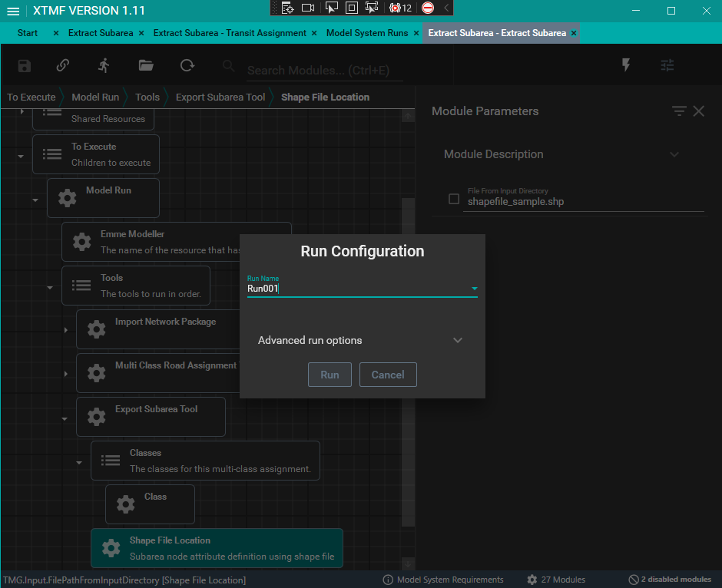Collapse the Tools tree node arrow
Viewport: 722px width, 588px height.
[x=50, y=288]
